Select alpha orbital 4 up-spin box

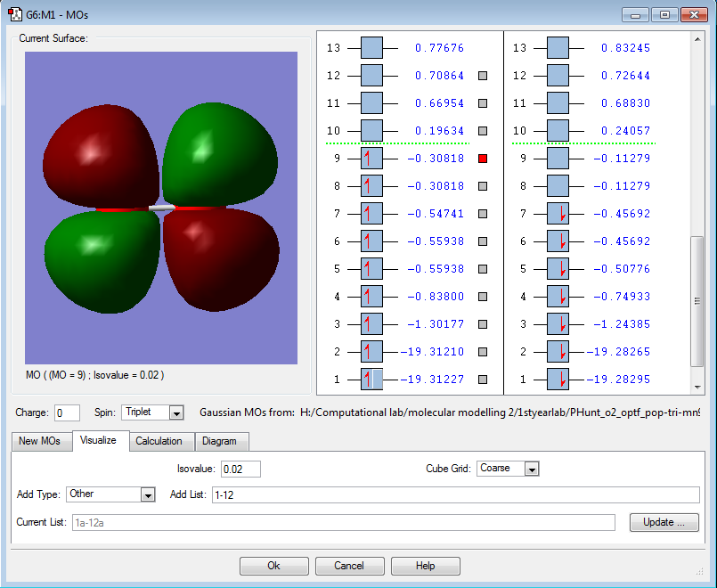[371, 297]
